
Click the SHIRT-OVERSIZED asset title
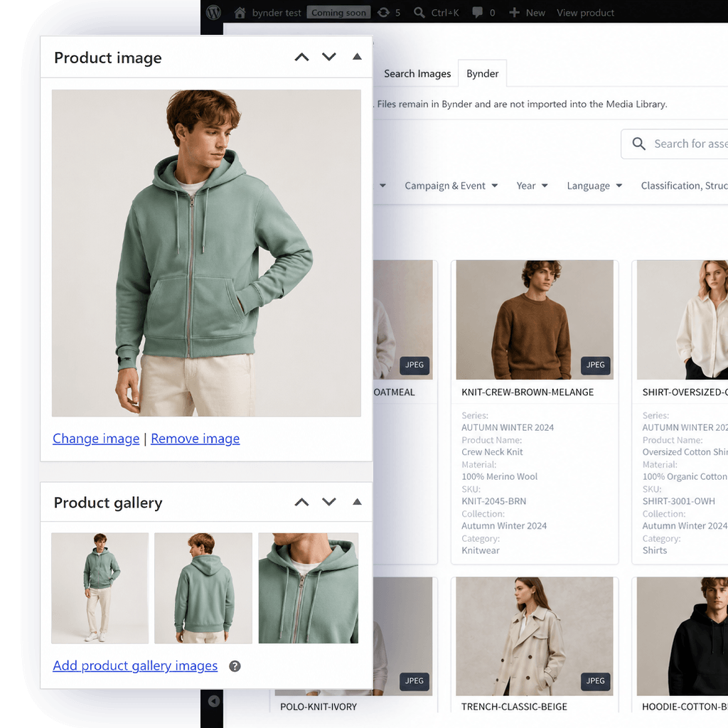point(685,392)
